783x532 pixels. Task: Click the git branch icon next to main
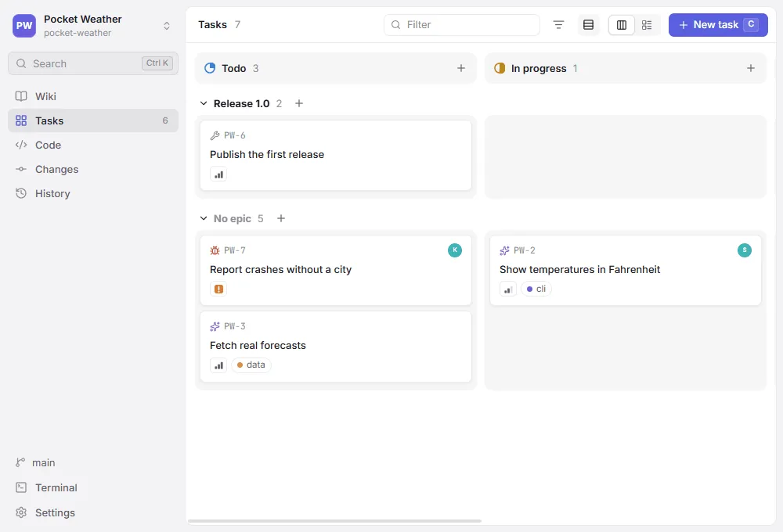pos(20,462)
